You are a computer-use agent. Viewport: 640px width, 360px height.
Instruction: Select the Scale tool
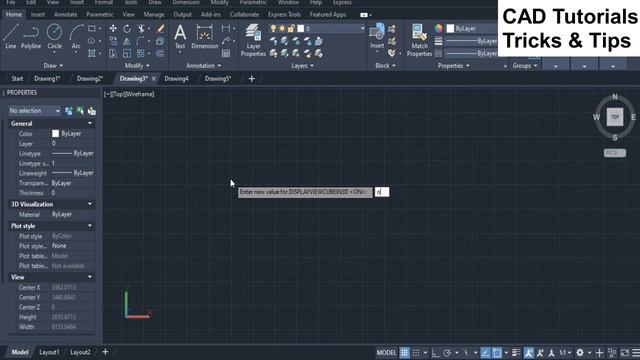[x=127, y=53]
